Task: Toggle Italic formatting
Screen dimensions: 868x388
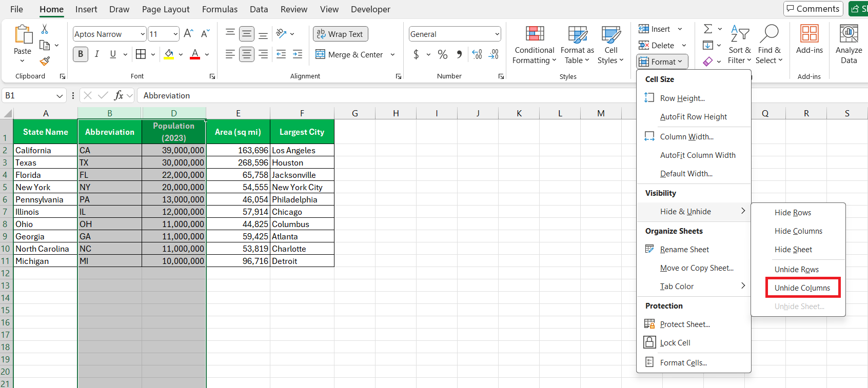Action: tap(97, 54)
